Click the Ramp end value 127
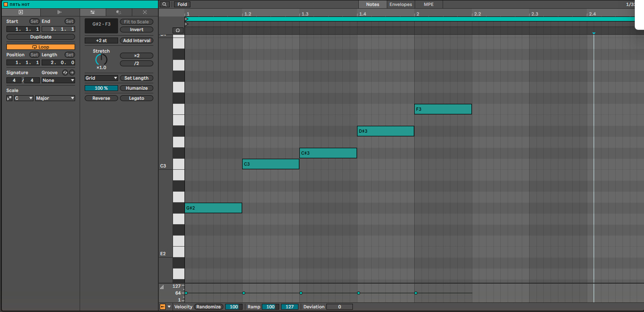This screenshot has height=312, width=644. click(290, 307)
